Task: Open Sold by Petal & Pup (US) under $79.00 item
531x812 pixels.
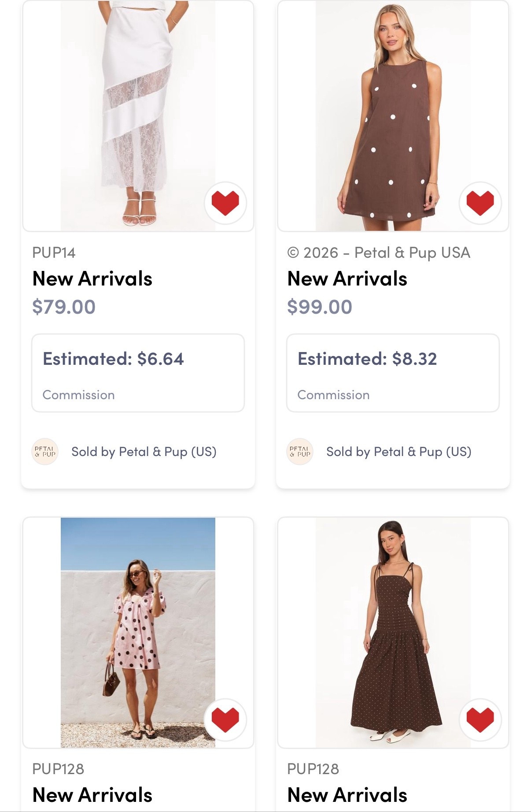Action: pos(144,452)
